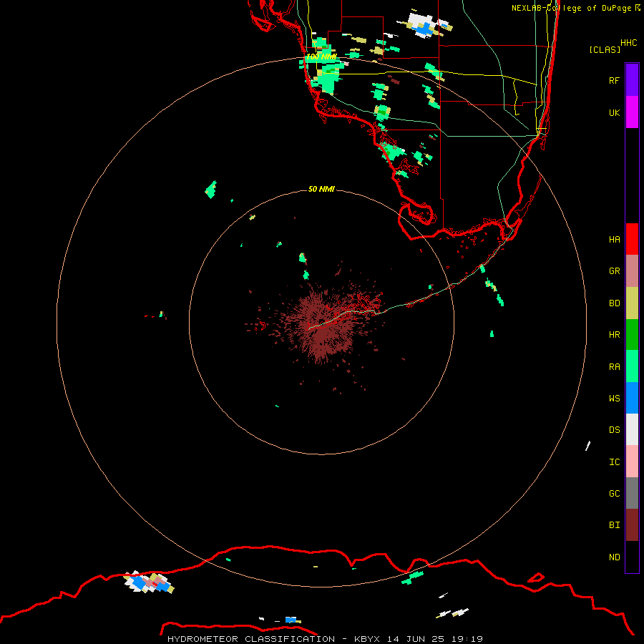Screen dimensions: 644x644
Task: Click the 100 NMI range ring label
Action: pos(321,57)
